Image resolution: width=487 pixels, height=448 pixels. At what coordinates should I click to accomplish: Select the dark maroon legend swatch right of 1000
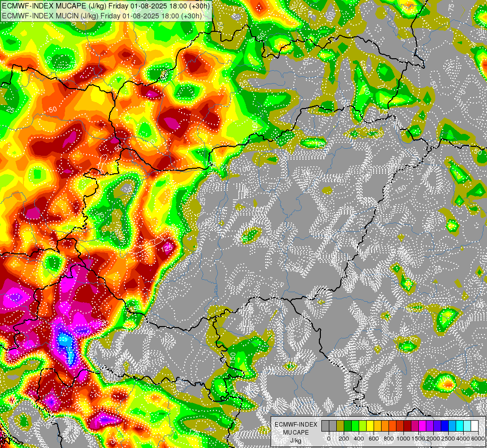pyautogui.click(x=408, y=426)
